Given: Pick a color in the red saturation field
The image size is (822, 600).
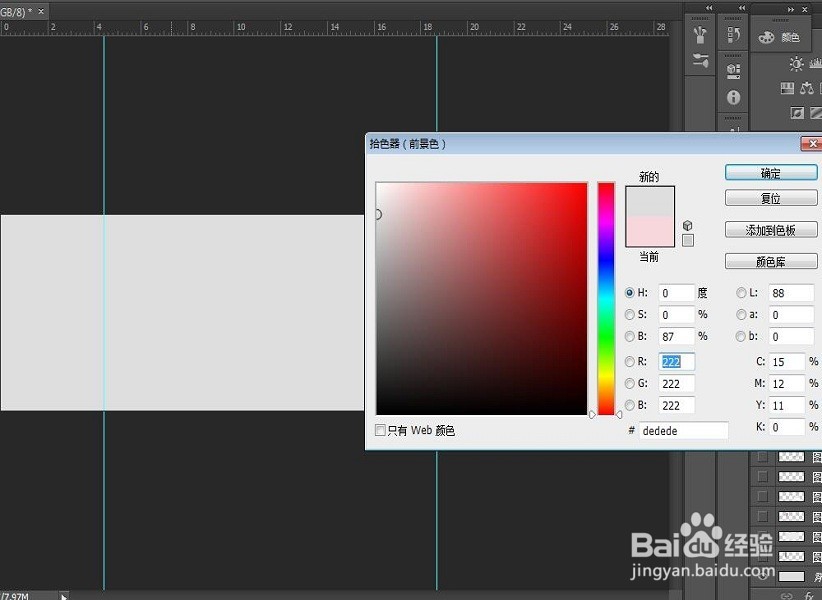Looking at the screenshot, I should [481, 299].
